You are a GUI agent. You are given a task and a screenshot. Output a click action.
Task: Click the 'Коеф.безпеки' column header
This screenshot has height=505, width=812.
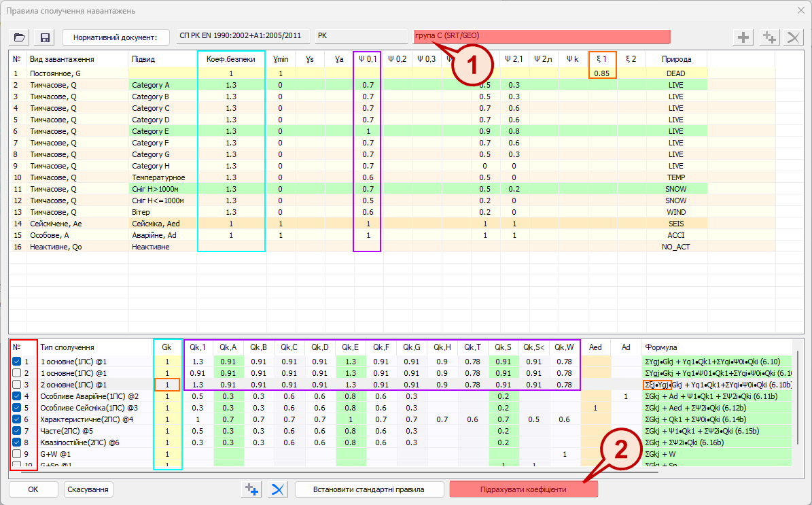pyautogui.click(x=231, y=59)
